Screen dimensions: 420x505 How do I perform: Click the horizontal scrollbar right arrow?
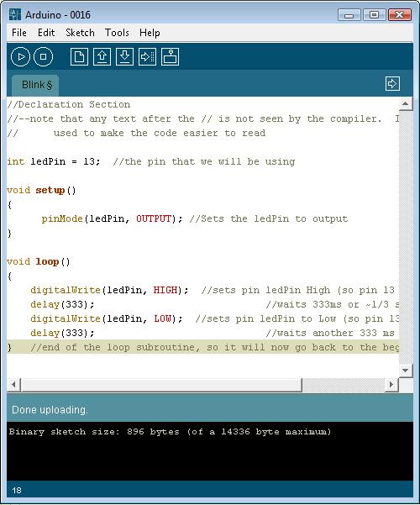click(391, 384)
